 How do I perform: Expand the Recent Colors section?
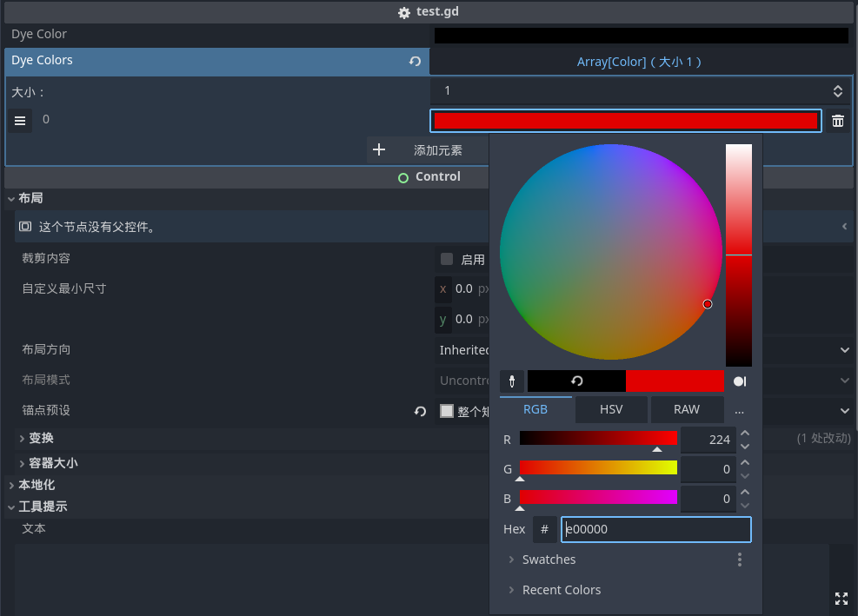point(512,590)
